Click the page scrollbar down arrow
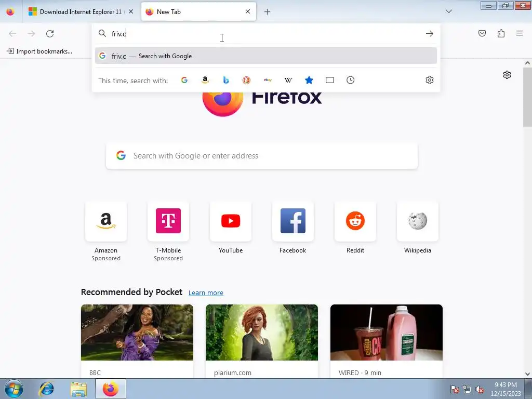The width and height of the screenshot is (532, 399). tap(527, 374)
